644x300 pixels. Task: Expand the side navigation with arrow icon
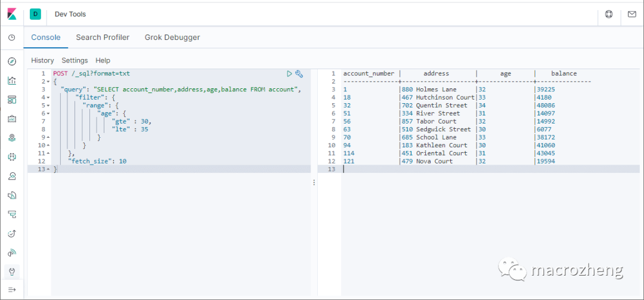[x=12, y=289]
